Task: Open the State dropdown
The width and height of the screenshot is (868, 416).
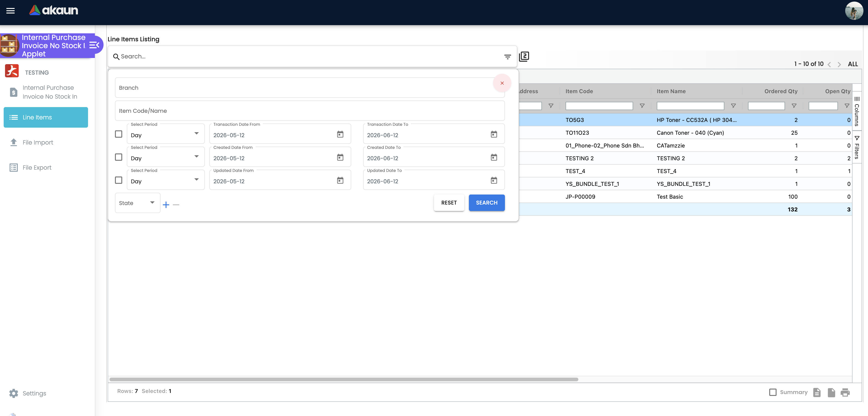Action: click(138, 203)
